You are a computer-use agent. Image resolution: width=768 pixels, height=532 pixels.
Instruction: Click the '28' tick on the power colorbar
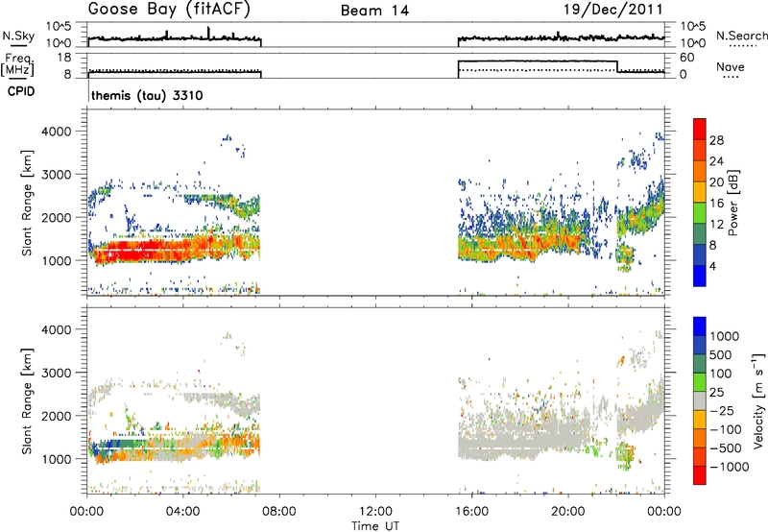point(716,140)
